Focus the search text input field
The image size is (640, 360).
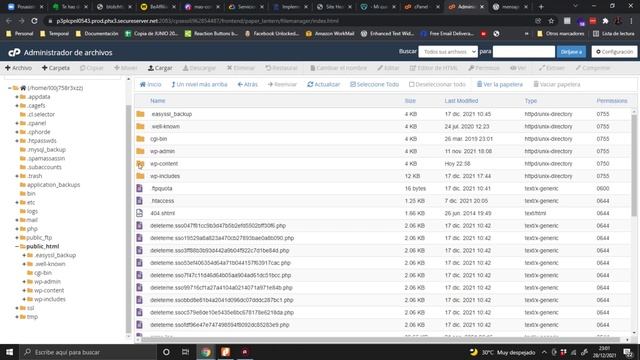click(524, 52)
